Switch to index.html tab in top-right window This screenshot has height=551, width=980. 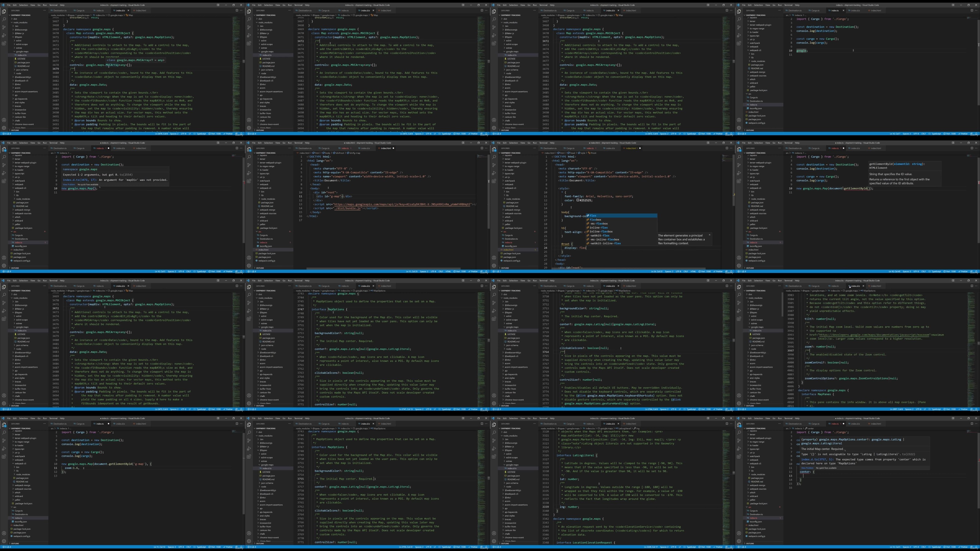click(875, 10)
